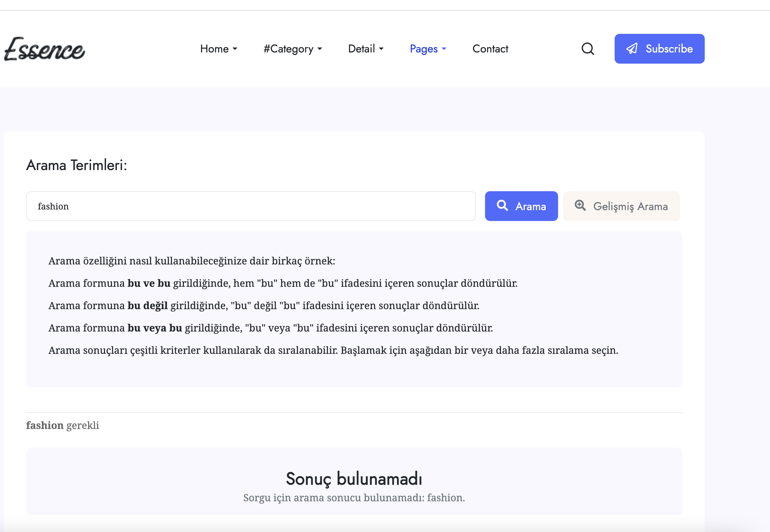The width and height of the screenshot is (770, 532).
Task: Click the paper plane icon in Subscribe
Action: tap(631, 49)
